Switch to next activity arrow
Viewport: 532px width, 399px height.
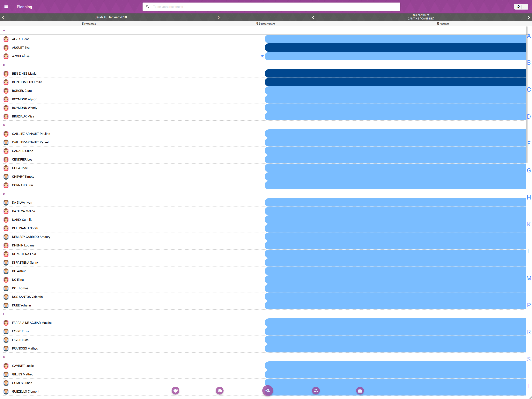529,17
